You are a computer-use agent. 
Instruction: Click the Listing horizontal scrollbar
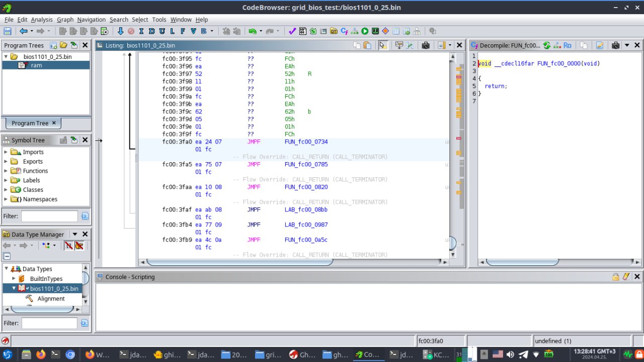click(239, 262)
